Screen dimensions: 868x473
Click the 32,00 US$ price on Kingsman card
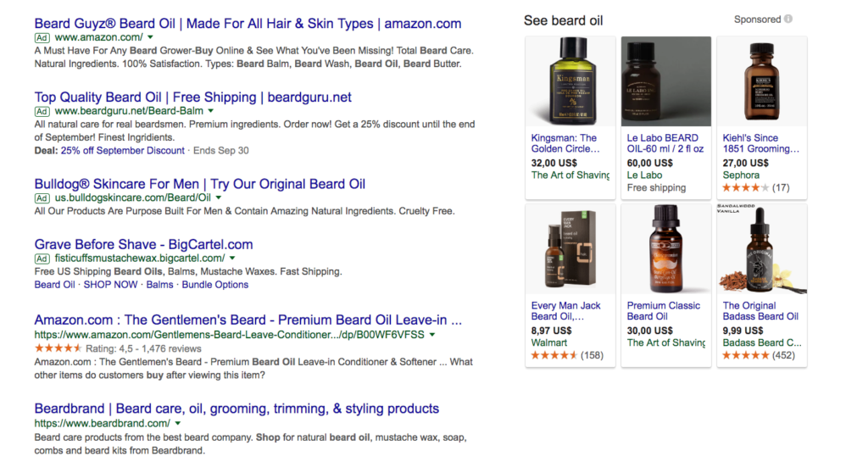pos(554,163)
